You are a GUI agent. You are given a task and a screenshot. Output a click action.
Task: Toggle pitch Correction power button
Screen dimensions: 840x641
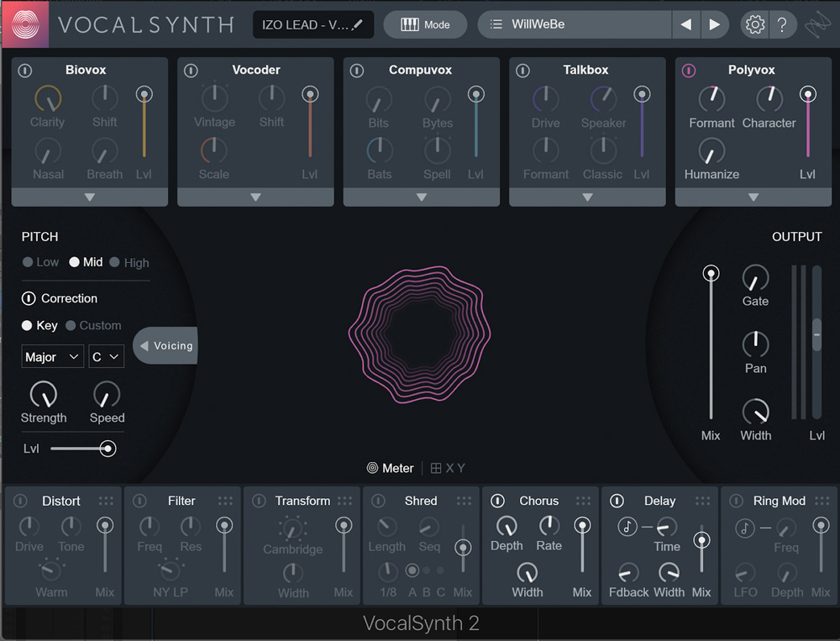[29, 298]
